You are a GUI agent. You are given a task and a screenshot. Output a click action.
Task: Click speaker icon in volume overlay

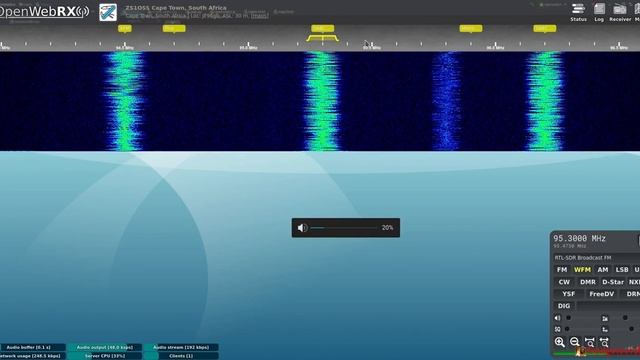pyautogui.click(x=302, y=228)
